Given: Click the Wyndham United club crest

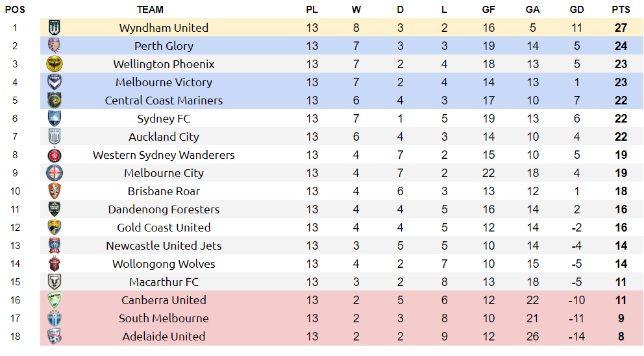Looking at the screenshot, I should [55, 27].
